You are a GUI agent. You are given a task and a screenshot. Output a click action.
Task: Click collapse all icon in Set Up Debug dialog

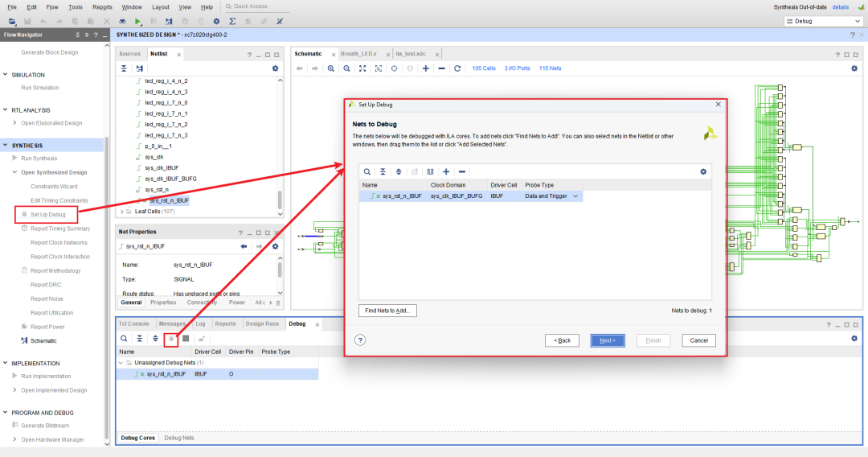click(x=383, y=171)
